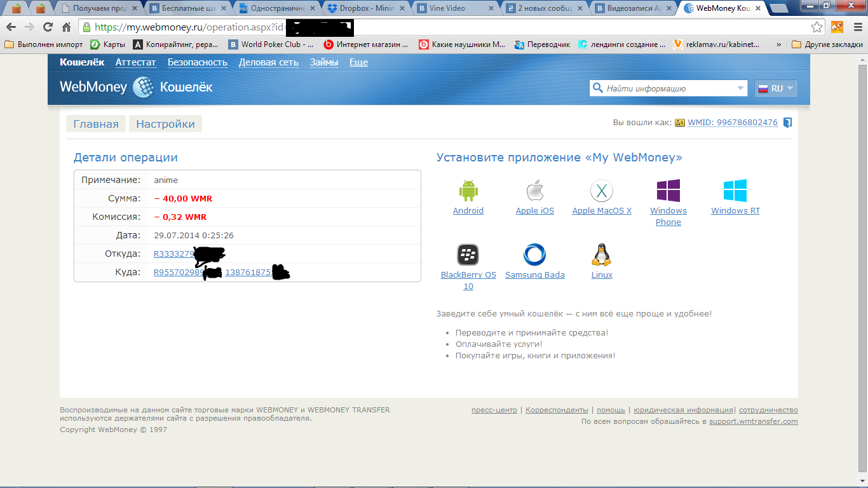Select the date 29.07.2014 0:25:26
Screen dimensions: 868x488
coord(194,235)
